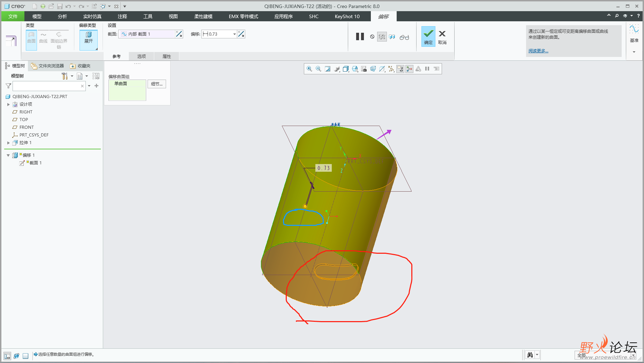Click the refit view icon
Image resolution: width=644 pixels, height=363 pixels.
[x=328, y=69]
